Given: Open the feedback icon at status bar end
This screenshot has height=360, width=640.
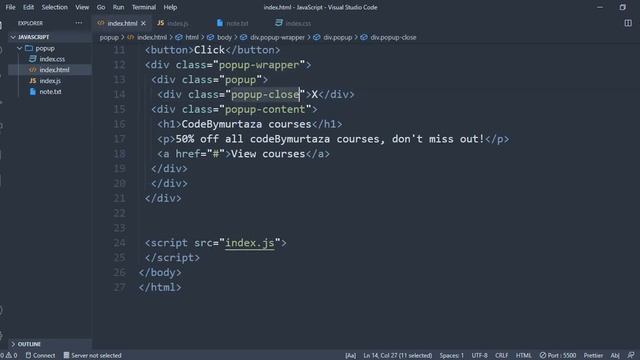Looking at the screenshot, I should click(x=631, y=356).
